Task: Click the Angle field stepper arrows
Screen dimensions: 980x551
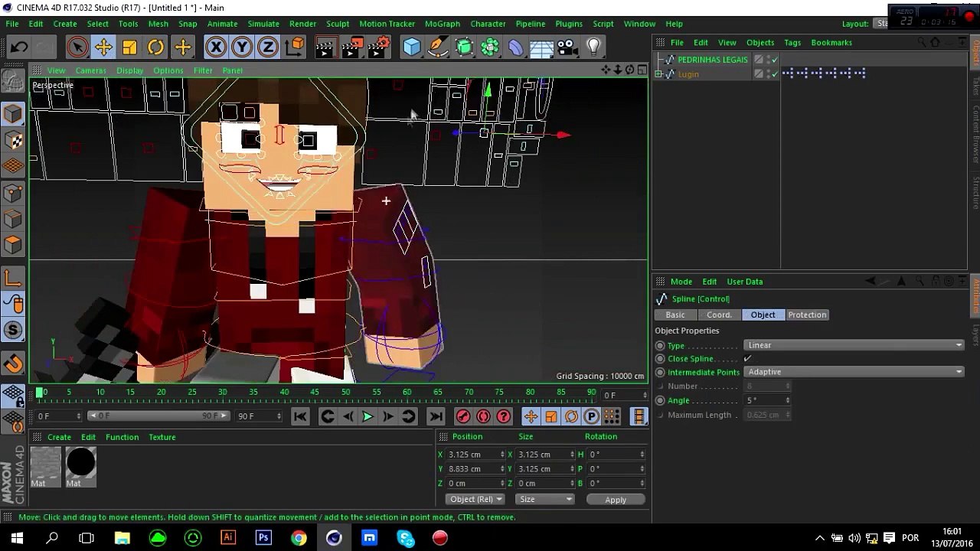Action: [x=787, y=401]
